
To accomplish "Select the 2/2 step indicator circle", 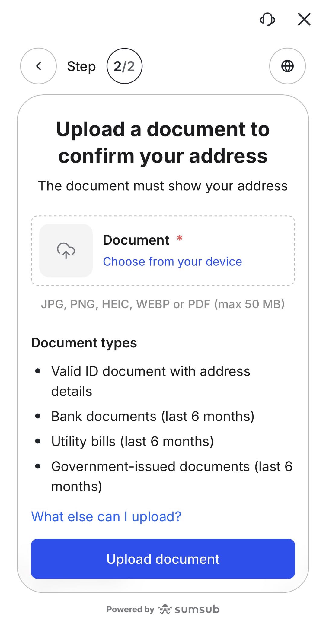I will tap(124, 66).
